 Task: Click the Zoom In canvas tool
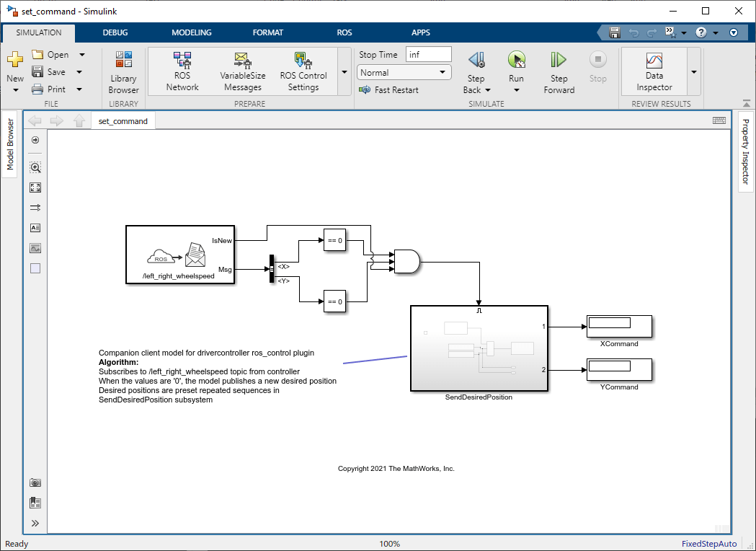click(35, 167)
